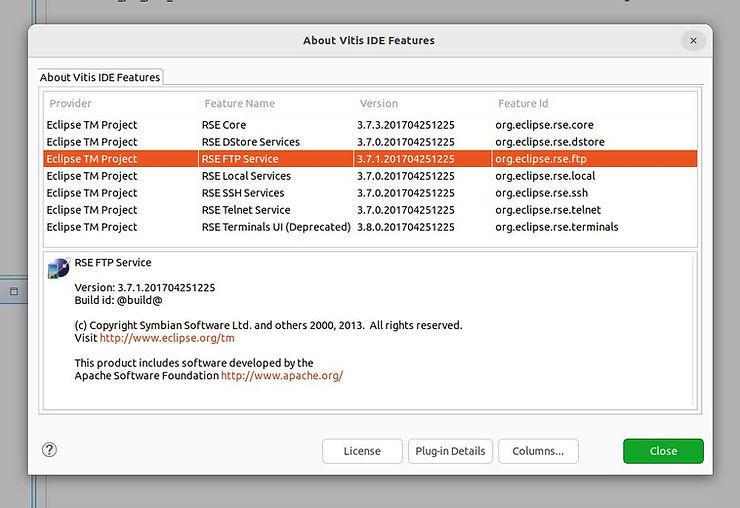This screenshot has height=508, width=740.
Task: Select the About Vitis IDE Features tab
Action: click(x=99, y=77)
